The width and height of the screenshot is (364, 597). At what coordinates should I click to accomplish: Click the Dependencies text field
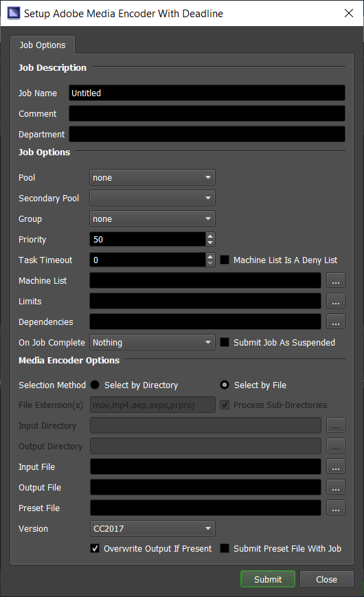(x=205, y=322)
